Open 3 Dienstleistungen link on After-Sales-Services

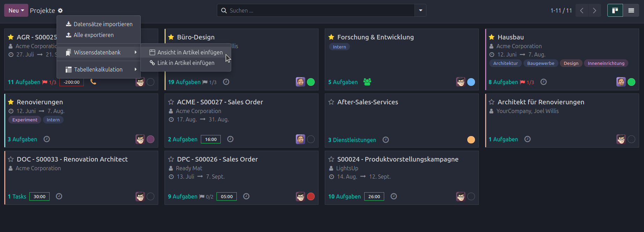(x=352, y=140)
